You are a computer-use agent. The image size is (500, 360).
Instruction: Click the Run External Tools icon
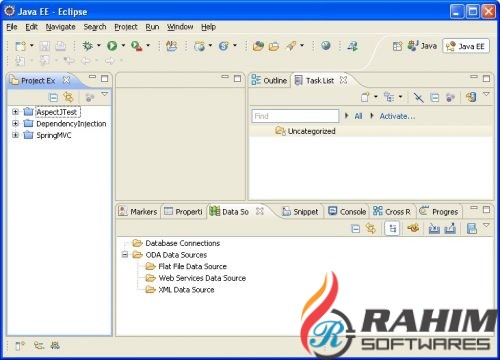tap(136, 46)
